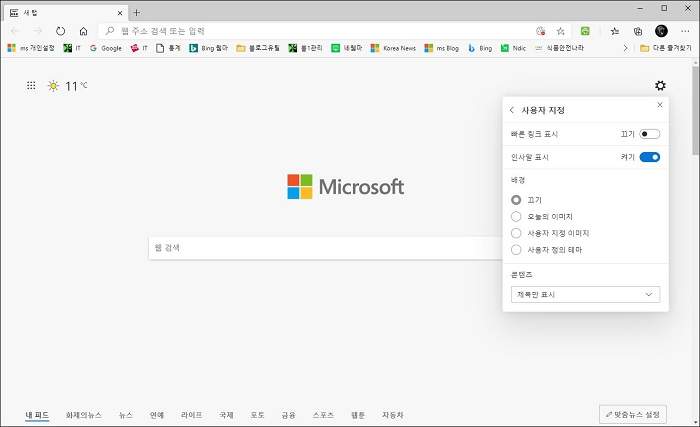Add this page to favorites with star icon
The image size is (700, 427).
(x=561, y=31)
